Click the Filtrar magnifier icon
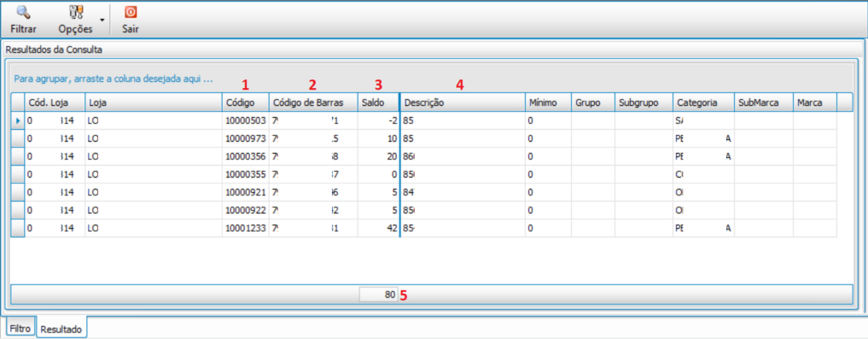This screenshot has width=868, height=339. 23,12
